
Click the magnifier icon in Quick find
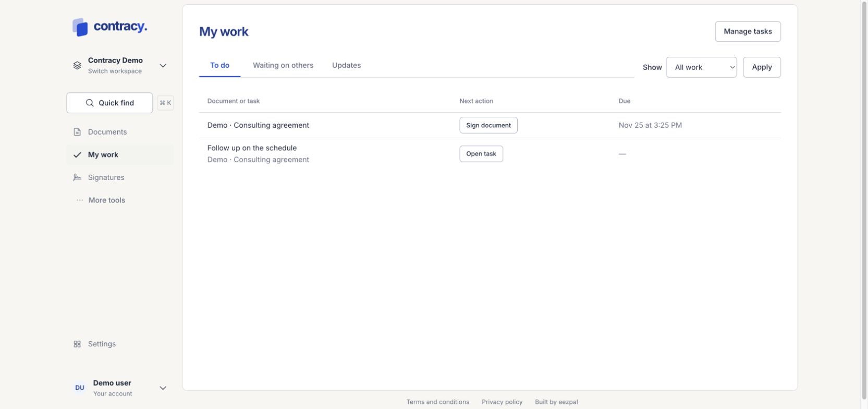pyautogui.click(x=90, y=103)
